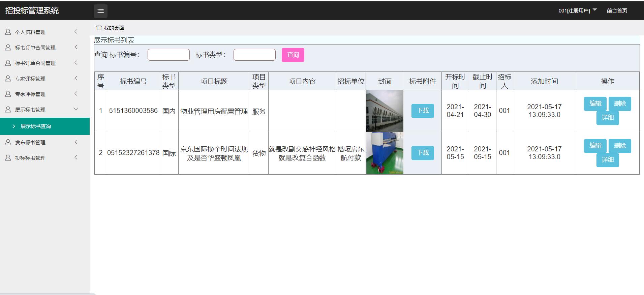View 详细 for bid 5151360003586
The width and height of the screenshot is (644, 295).
click(x=608, y=118)
